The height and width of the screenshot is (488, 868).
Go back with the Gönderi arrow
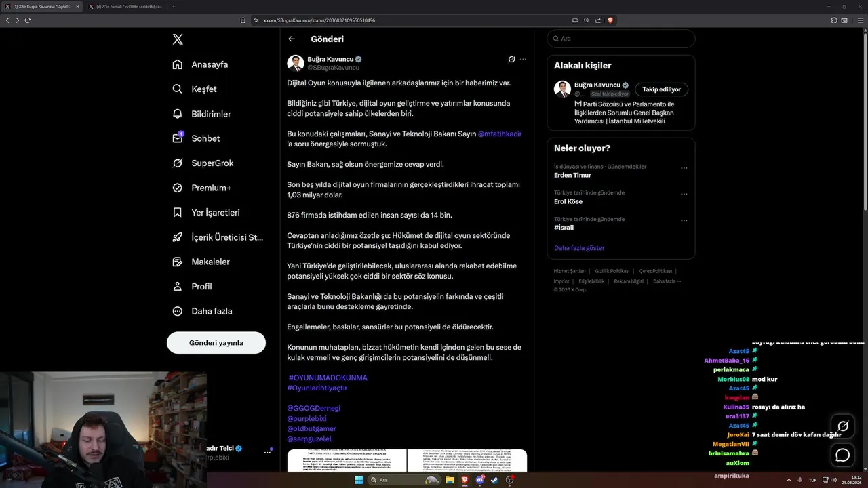292,39
